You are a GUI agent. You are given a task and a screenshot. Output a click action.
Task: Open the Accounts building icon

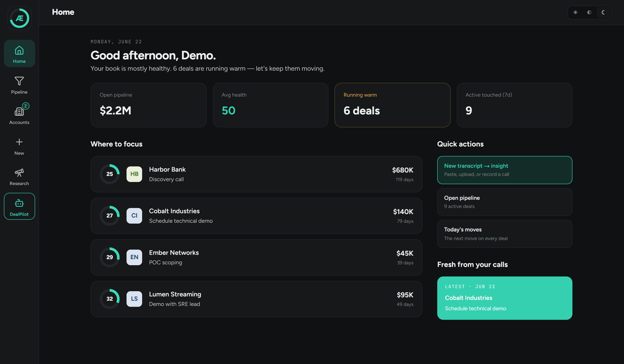click(19, 112)
